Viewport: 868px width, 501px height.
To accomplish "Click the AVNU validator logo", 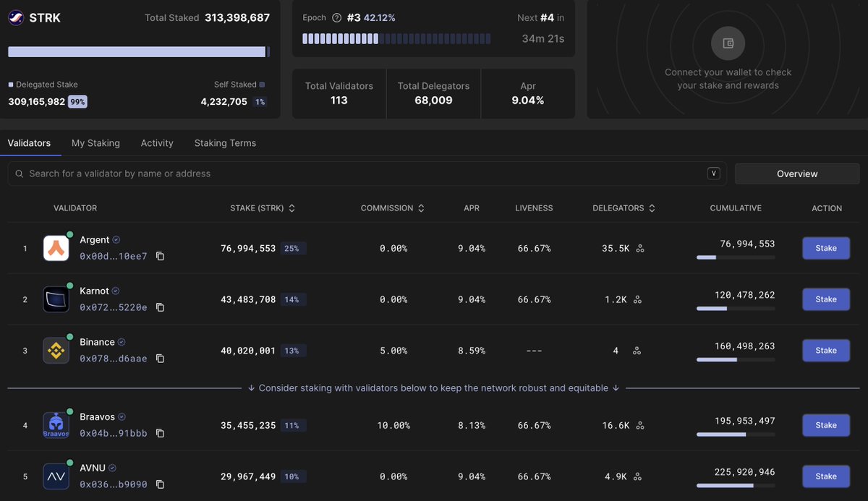I will 56,476.
